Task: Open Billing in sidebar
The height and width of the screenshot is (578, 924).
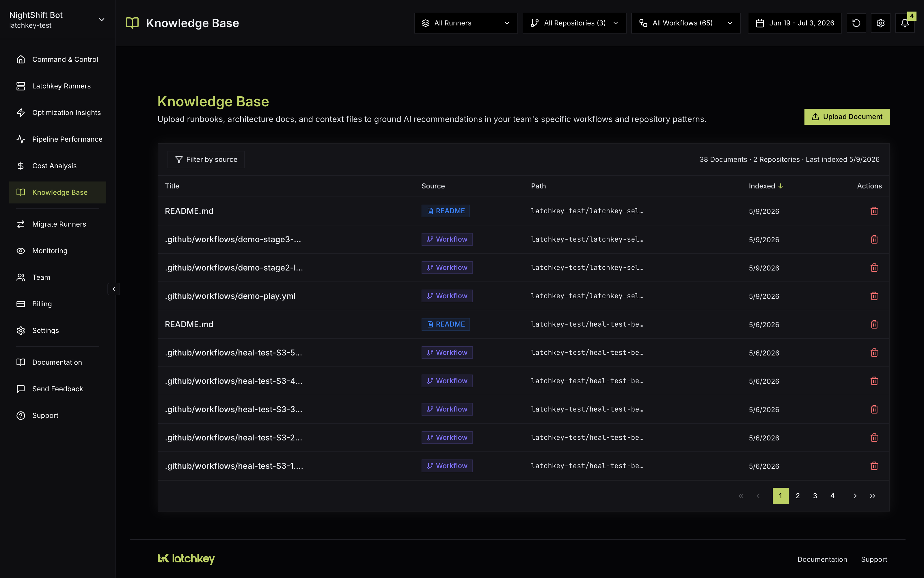Action: [x=58, y=304]
